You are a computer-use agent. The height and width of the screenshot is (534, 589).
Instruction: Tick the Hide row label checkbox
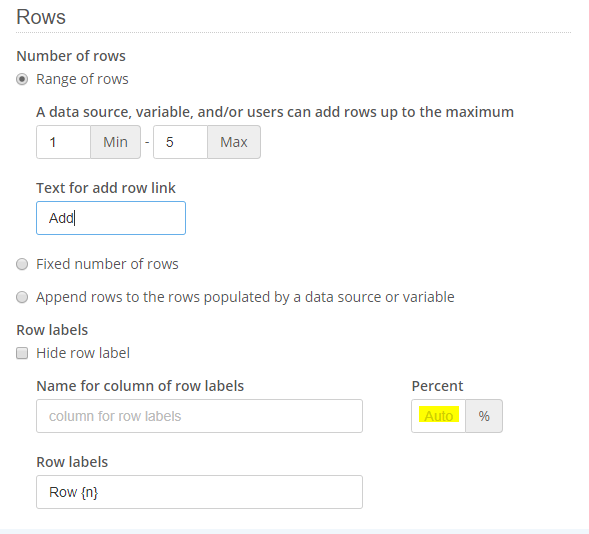tap(22, 353)
